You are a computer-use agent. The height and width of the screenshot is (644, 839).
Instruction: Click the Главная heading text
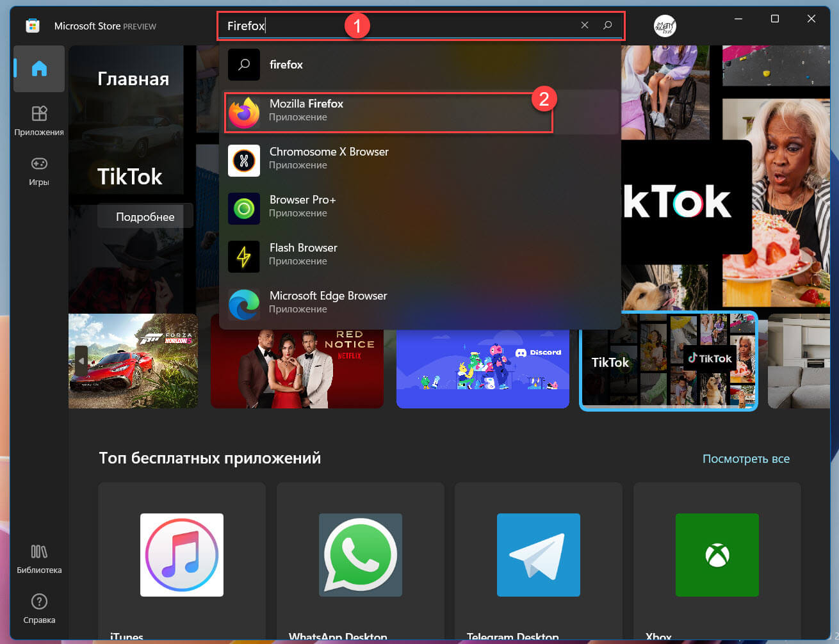click(x=133, y=79)
